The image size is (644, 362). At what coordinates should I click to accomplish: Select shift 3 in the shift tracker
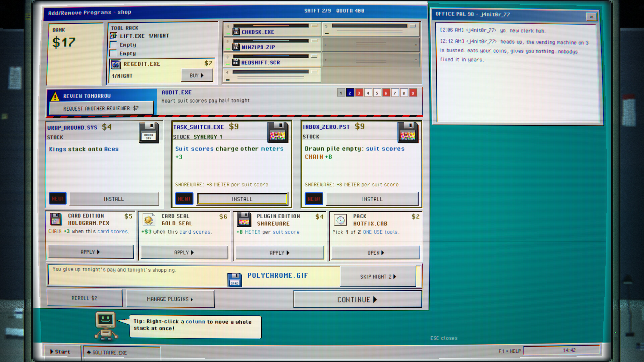click(x=359, y=93)
